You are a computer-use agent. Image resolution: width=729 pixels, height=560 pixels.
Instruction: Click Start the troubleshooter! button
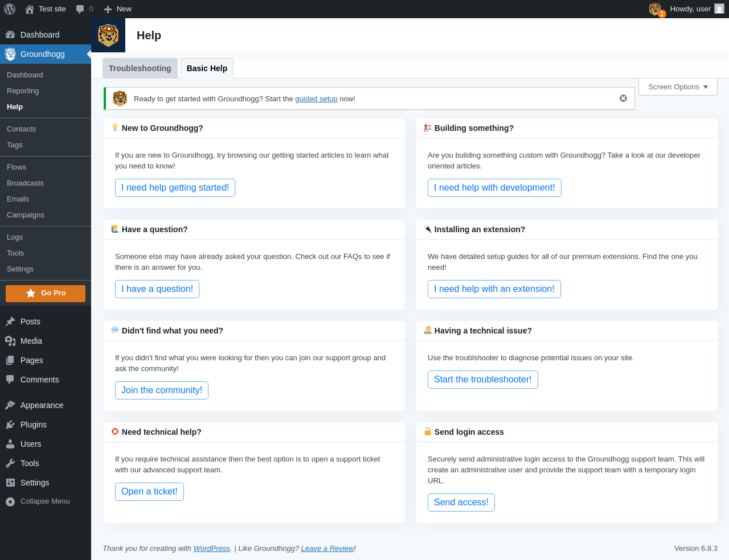[x=482, y=380]
